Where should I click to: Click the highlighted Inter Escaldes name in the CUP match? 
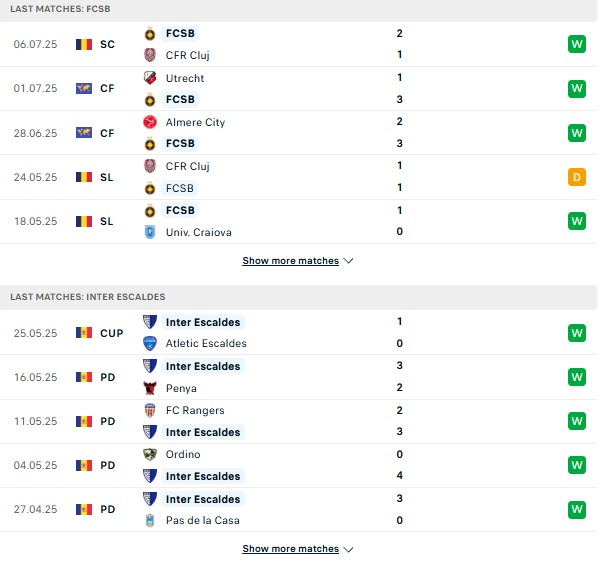tap(203, 322)
